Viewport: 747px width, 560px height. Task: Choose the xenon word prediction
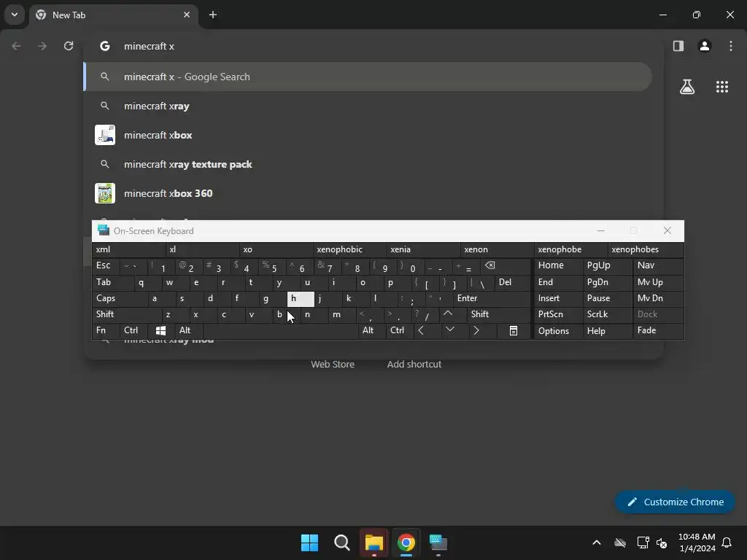497,249
